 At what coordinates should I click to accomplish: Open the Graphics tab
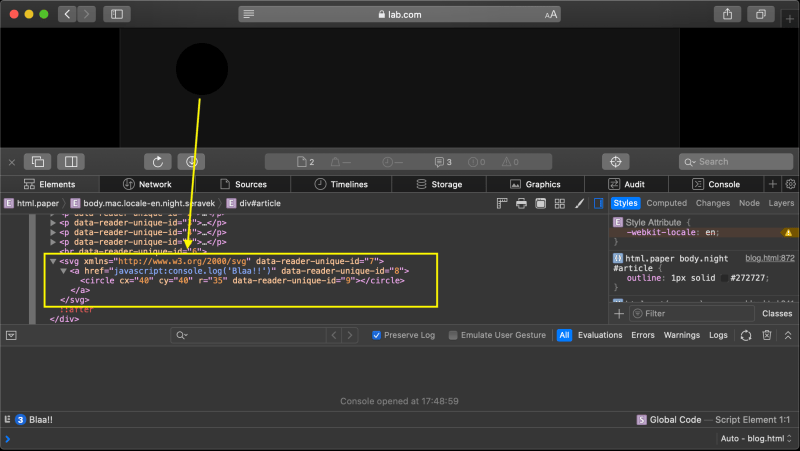tap(535, 184)
